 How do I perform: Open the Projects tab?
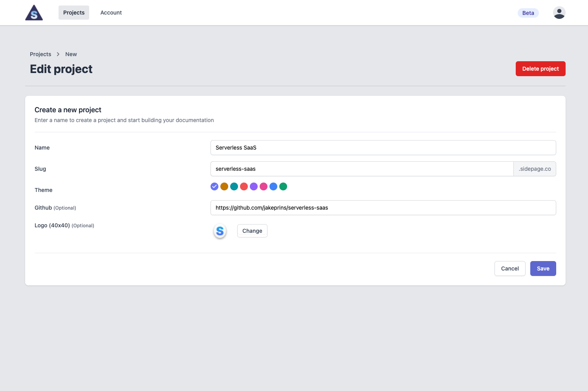click(74, 13)
